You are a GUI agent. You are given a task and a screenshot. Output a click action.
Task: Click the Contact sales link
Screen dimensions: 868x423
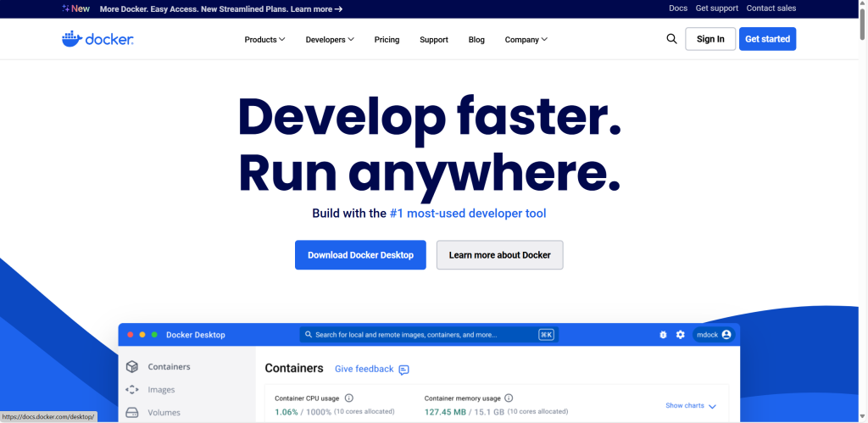771,8
